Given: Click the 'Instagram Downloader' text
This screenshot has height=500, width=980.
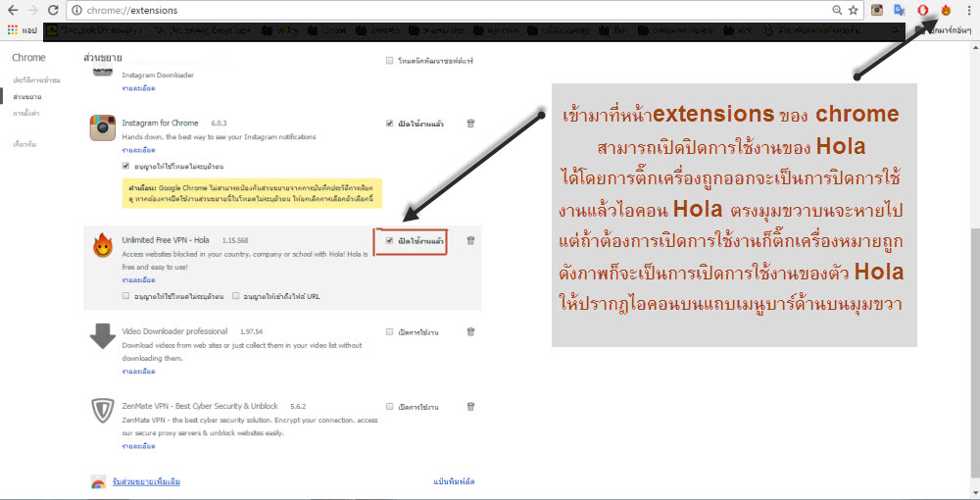Looking at the screenshot, I should [x=158, y=75].
